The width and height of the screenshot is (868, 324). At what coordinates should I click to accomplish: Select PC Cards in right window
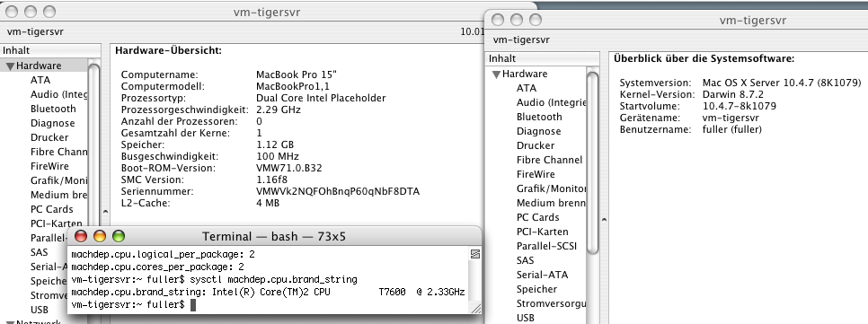(538, 217)
